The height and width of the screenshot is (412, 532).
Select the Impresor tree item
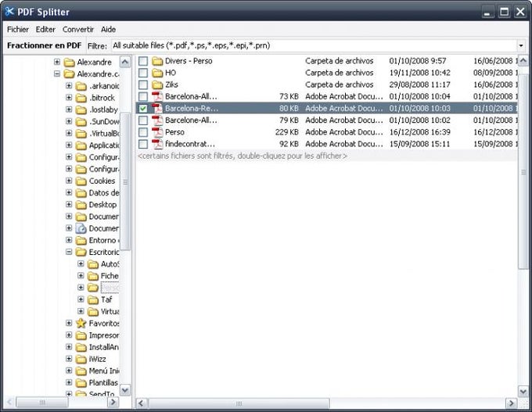click(104, 335)
